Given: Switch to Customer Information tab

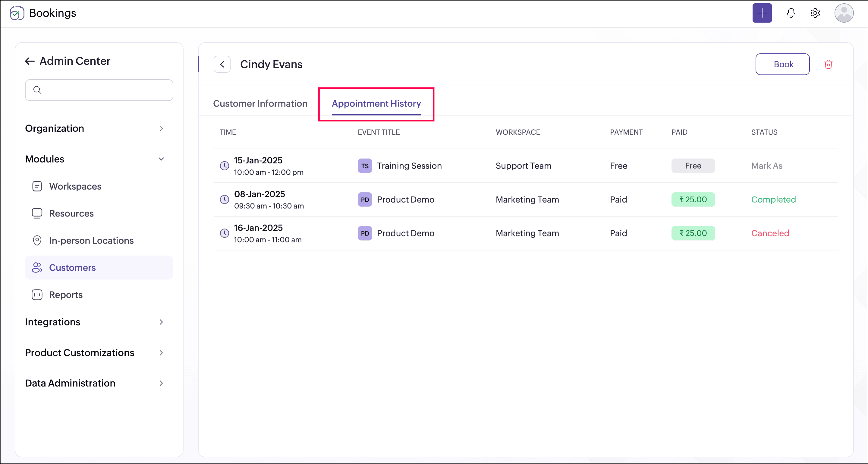Looking at the screenshot, I should pos(260,103).
